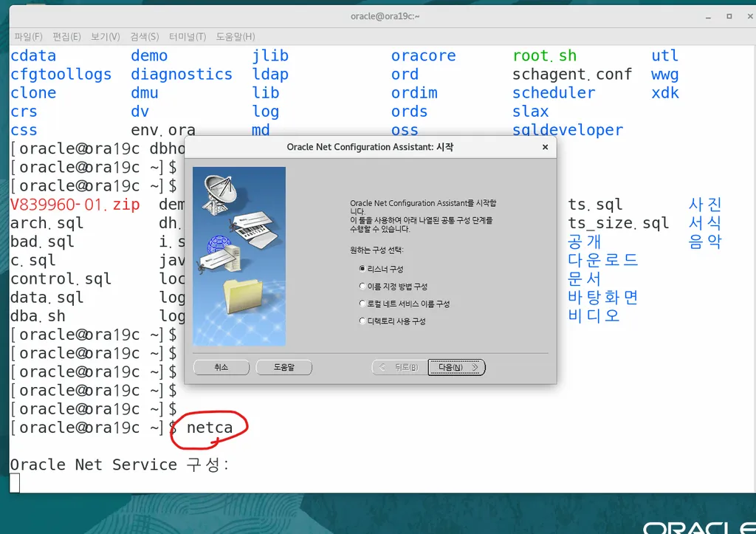Proceed with the 다음(N) next button

tap(456, 367)
